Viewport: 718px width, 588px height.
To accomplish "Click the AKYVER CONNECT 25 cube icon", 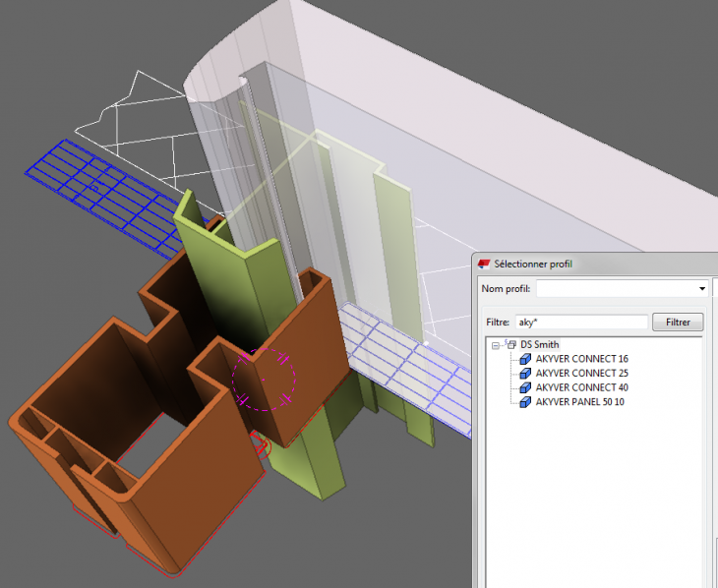I will click(526, 374).
